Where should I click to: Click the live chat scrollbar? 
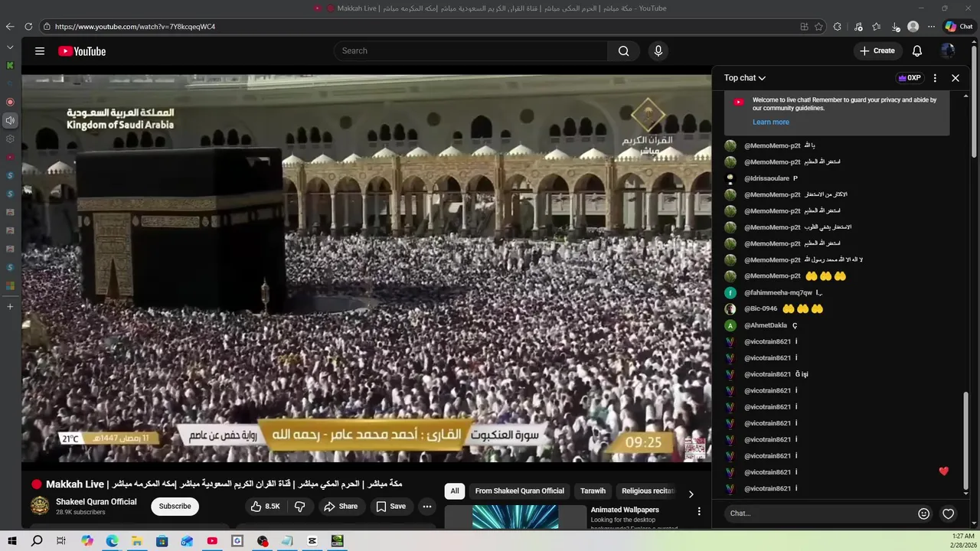[x=965, y=441]
